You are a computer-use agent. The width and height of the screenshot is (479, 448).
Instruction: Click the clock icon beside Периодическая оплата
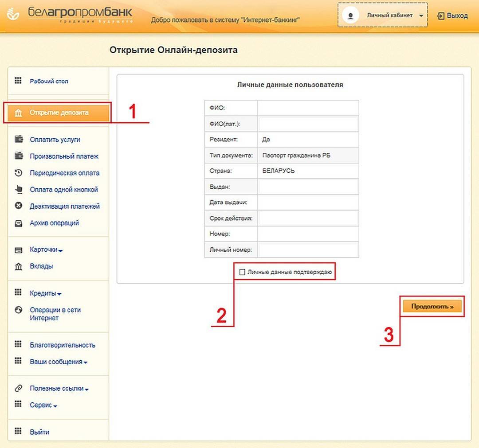[x=18, y=173]
